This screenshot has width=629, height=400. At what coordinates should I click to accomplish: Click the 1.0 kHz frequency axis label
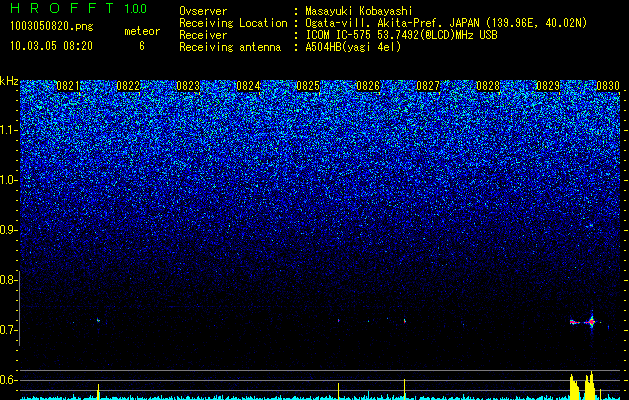(x=8, y=181)
